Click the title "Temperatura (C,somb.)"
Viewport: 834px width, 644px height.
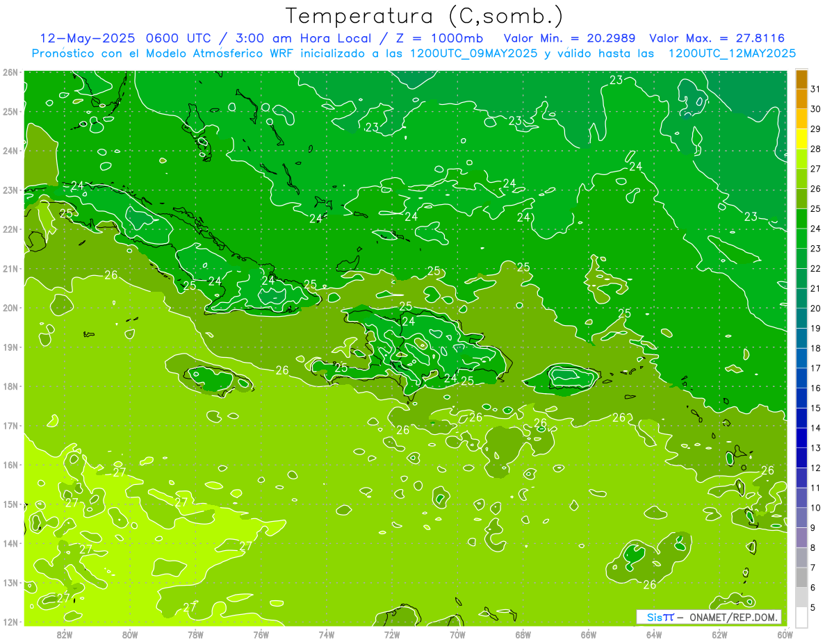click(425, 17)
